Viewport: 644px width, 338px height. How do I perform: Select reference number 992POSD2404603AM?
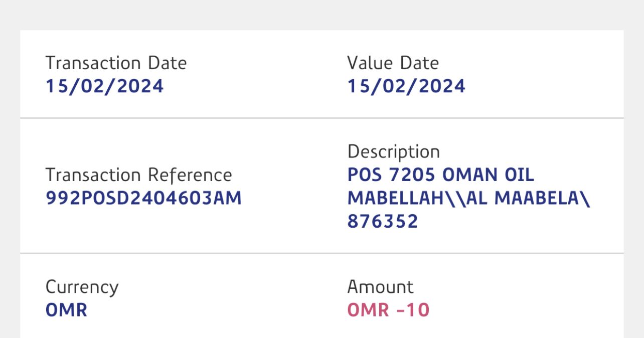pos(143,198)
